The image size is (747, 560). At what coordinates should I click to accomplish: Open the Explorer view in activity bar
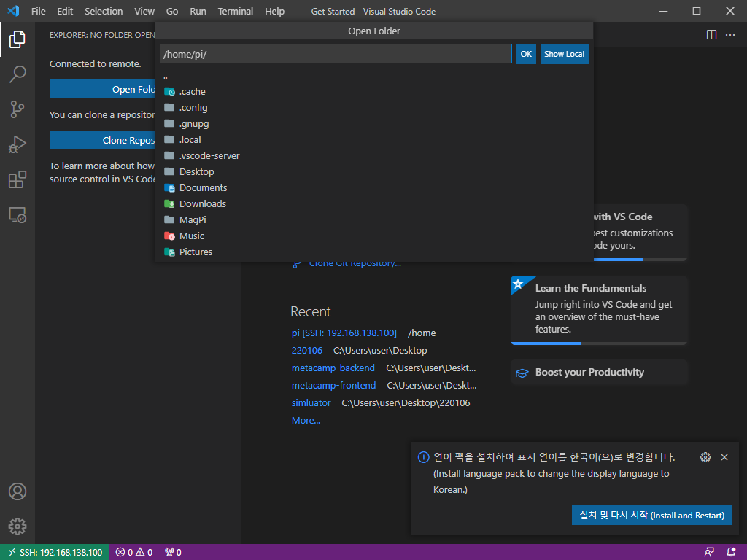tap(18, 39)
